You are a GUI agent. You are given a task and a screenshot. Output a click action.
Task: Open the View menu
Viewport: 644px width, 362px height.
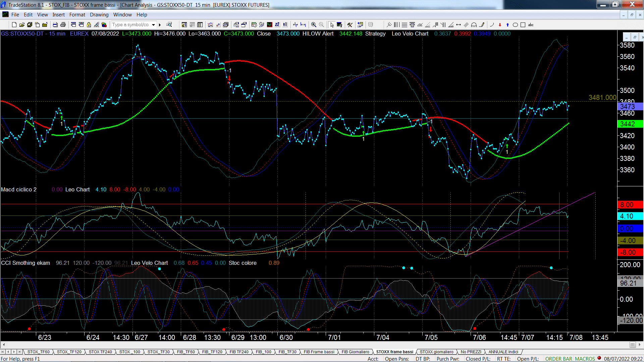tap(42, 15)
